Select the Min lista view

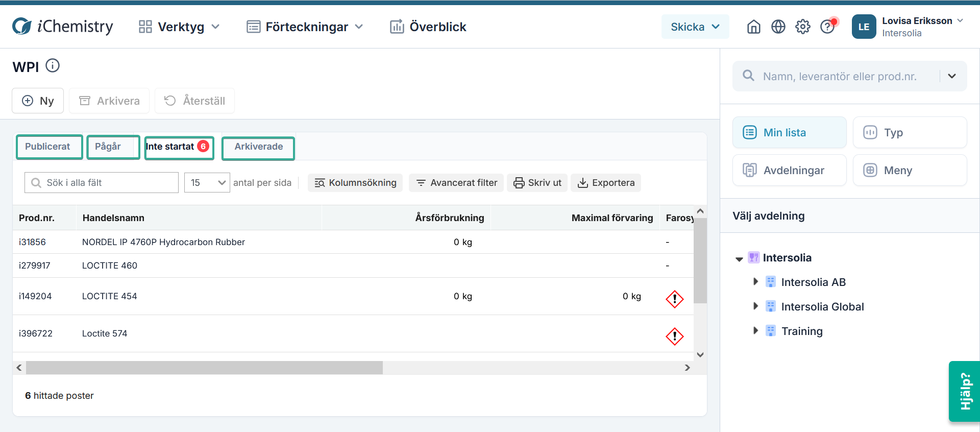click(790, 132)
